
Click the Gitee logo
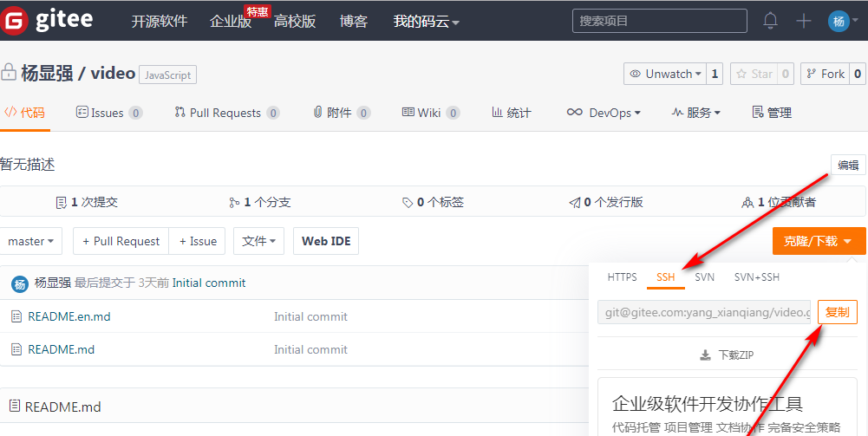click(47, 21)
